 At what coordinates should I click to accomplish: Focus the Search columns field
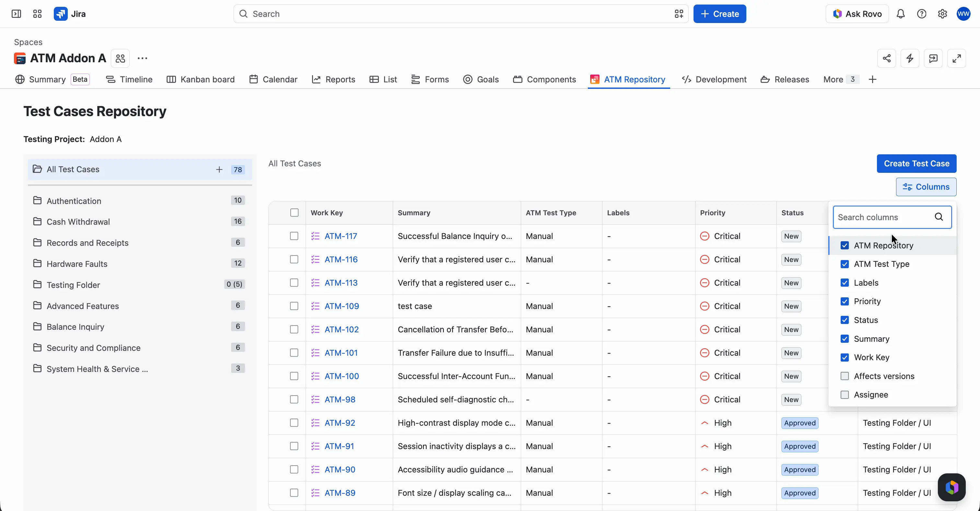click(892, 217)
